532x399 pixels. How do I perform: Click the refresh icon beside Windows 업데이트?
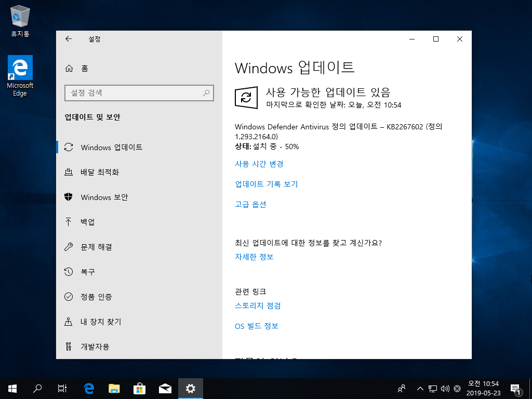point(69,147)
